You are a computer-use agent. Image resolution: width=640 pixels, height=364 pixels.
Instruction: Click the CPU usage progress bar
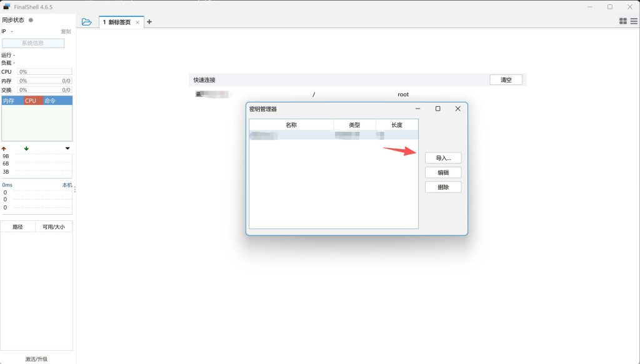[x=44, y=72]
